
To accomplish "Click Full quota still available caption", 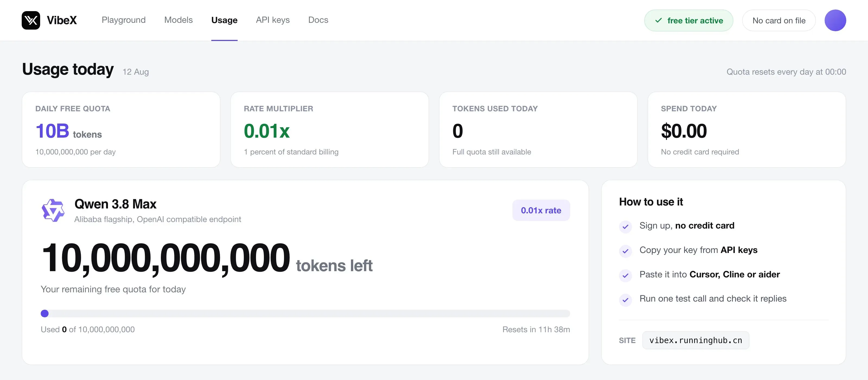I will tap(492, 152).
